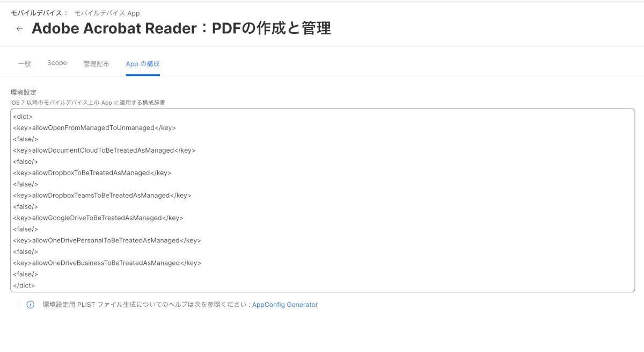Select the App の構成 tab

coord(143,63)
